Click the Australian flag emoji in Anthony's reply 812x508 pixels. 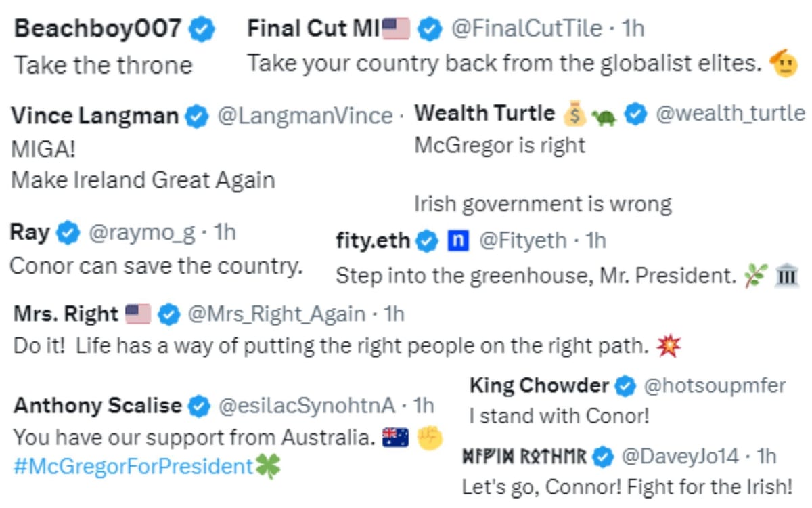[395, 438]
